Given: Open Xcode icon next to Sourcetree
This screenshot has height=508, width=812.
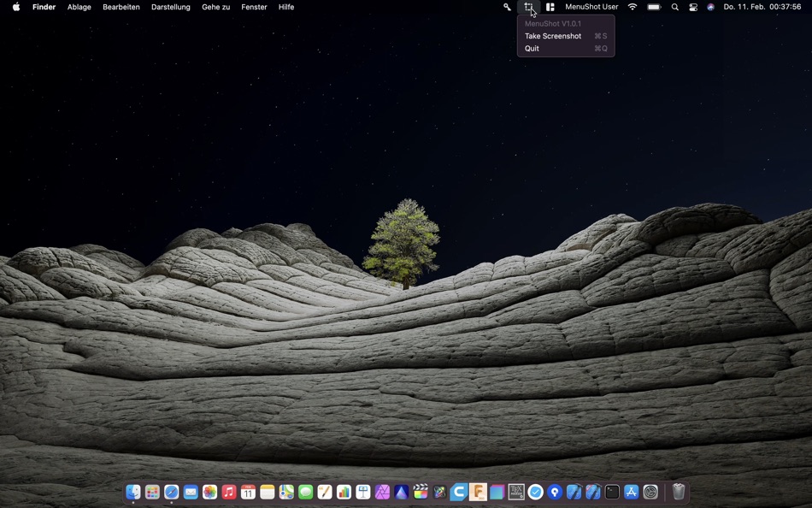Looking at the screenshot, I should [574, 492].
